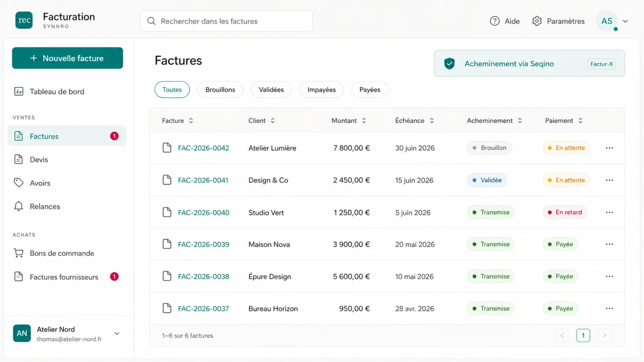The height and width of the screenshot is (362, 644).
Task: Click the Relances bell icon
Action: click(19, 206)
